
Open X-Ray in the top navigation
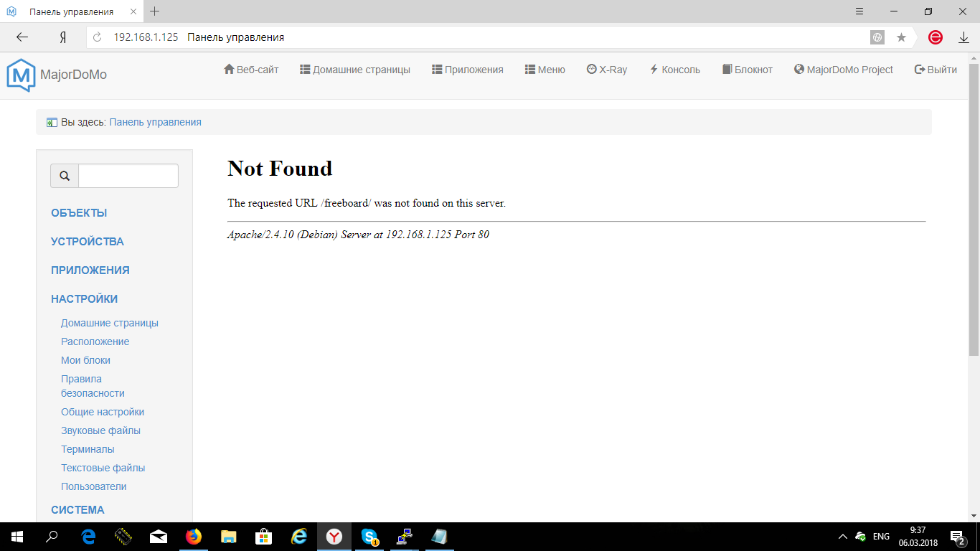607,70
